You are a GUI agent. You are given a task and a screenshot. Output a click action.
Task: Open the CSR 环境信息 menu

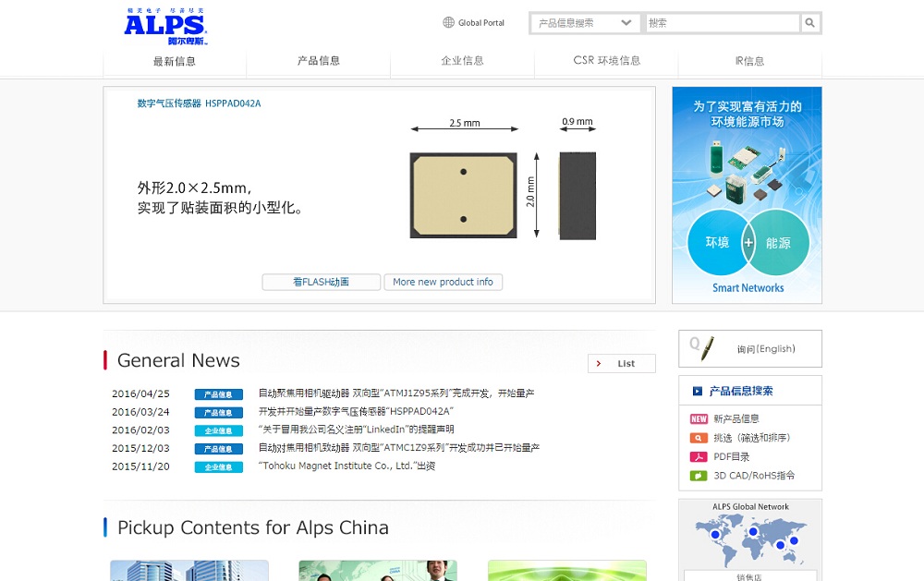click(x=606, y=61)
